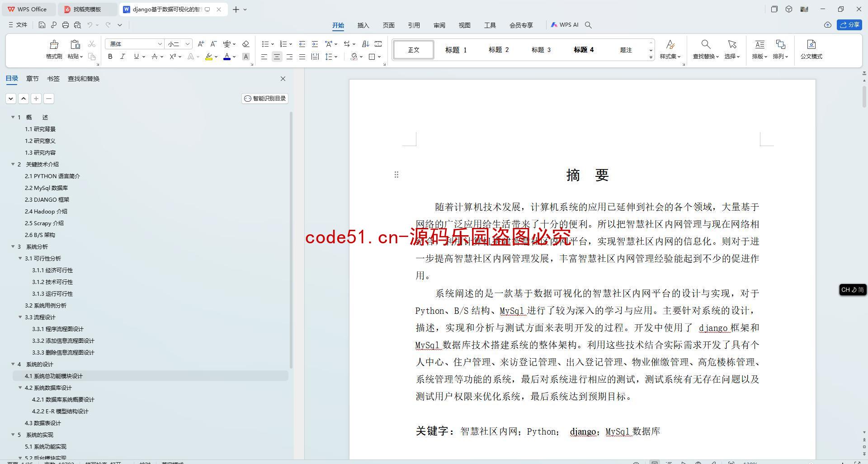Collapse the 3.3 流程设计 tree node
Viewport: 868px width, 464px height.
pos(20,317)
